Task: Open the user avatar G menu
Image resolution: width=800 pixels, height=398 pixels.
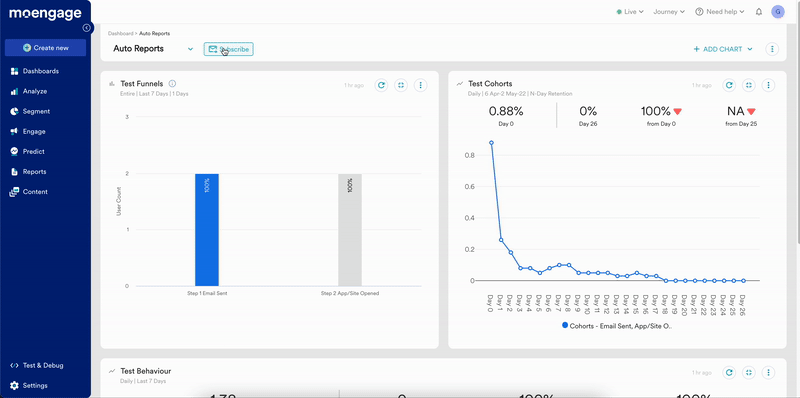Action: tap(778, 12)
